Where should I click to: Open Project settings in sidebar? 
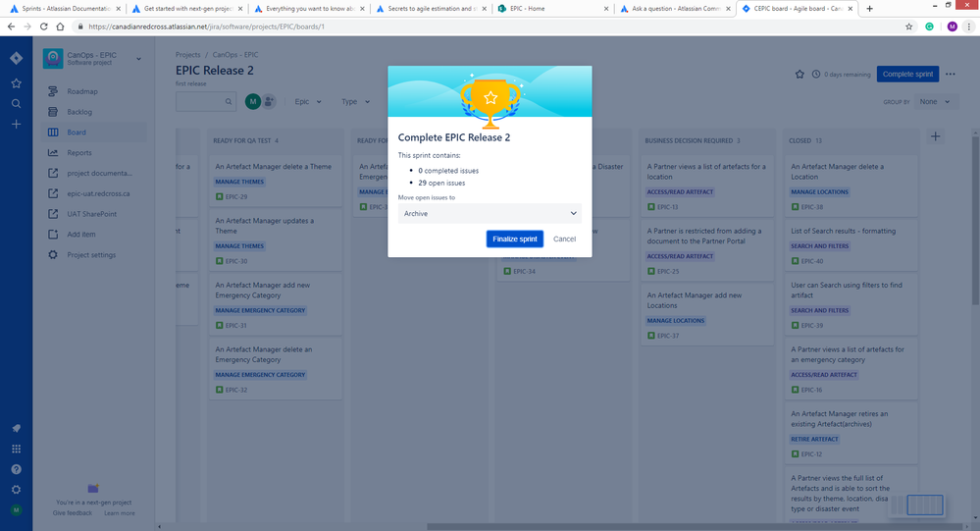point(95,254)
